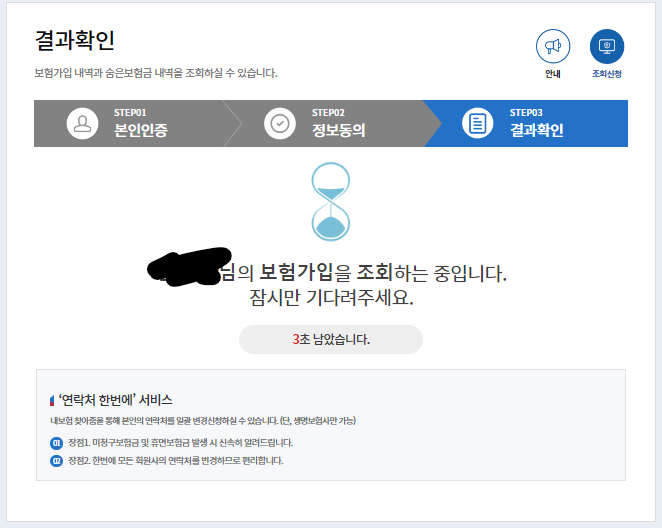The image size is (662, 528).
Task: Click the hourglass loading icon
Action: (x=331, y=202)
